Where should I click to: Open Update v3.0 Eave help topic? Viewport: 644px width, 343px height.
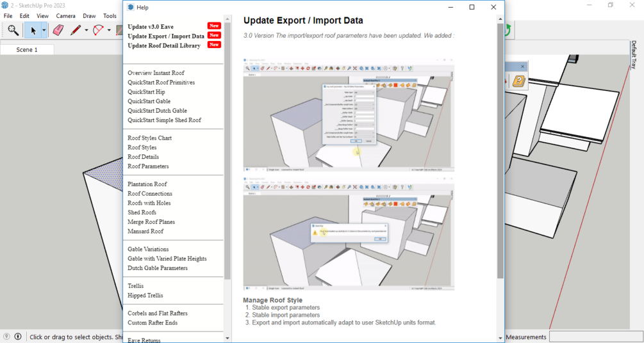151,27
